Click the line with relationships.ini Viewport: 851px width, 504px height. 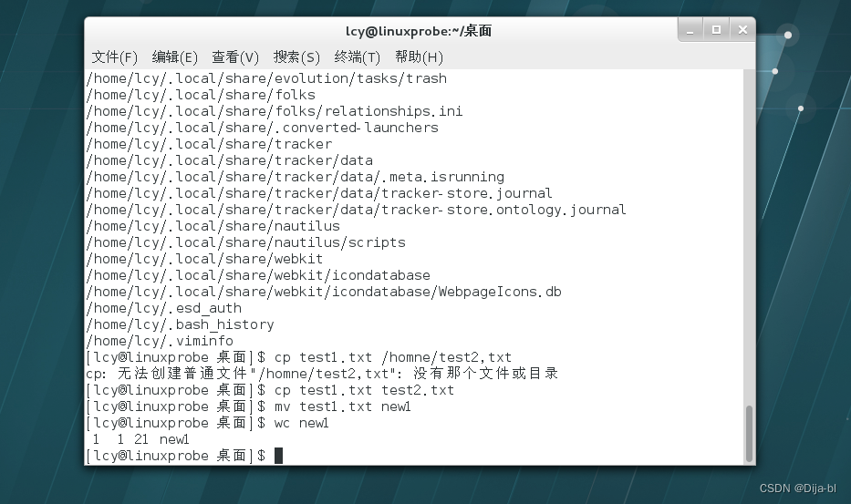coord(275,111)
